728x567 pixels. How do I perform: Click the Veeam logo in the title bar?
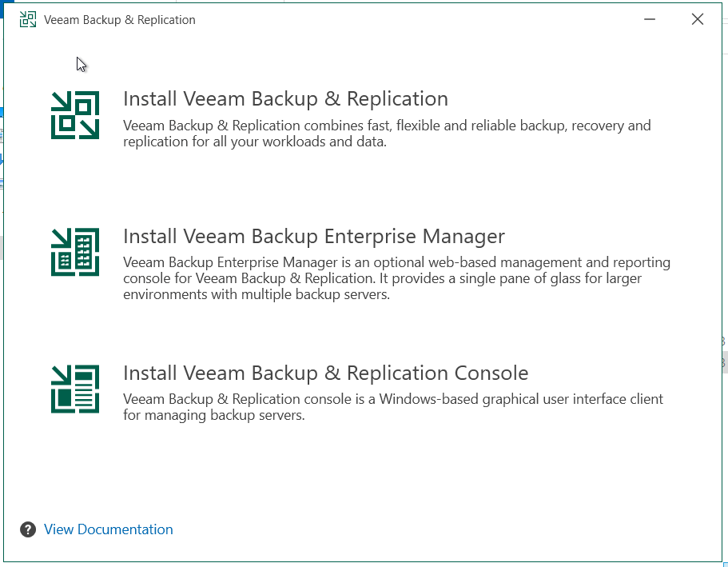27,18
